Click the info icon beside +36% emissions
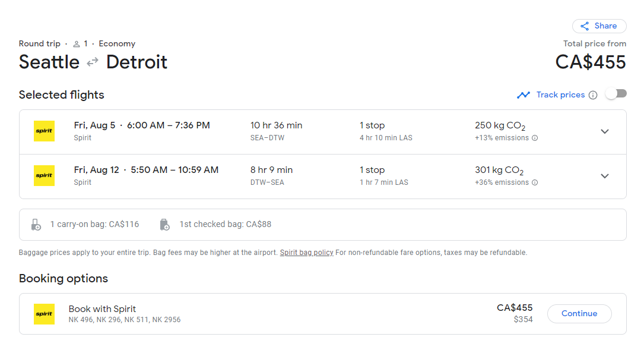Viewport: 644px width, 337px height. tap(535, 182)
